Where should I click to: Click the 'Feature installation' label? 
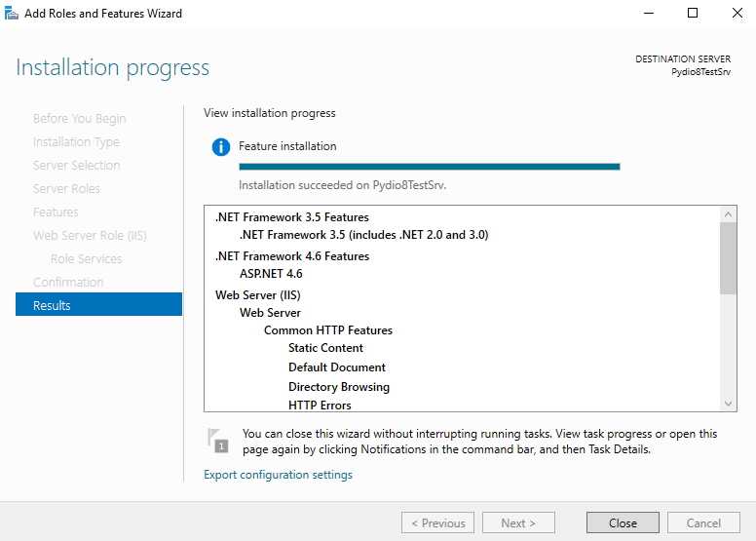(x=287, y=146)
